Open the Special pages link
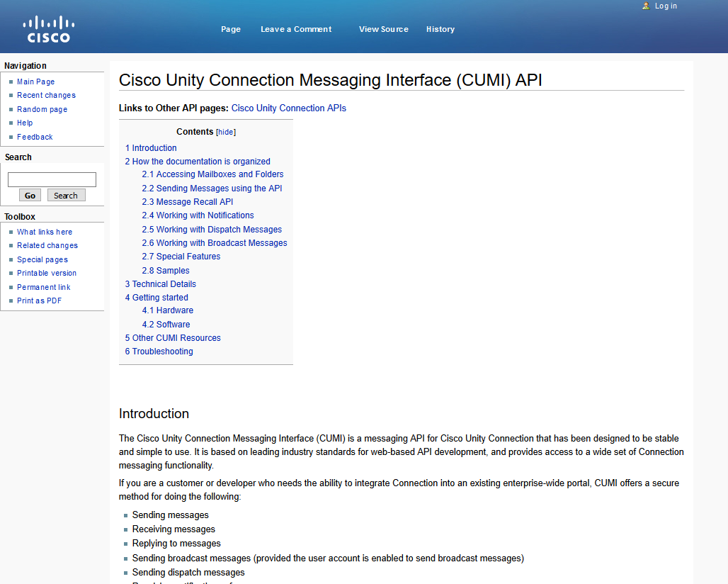Image resolution: width=728 pixels, height=584 pixels. 42,259
